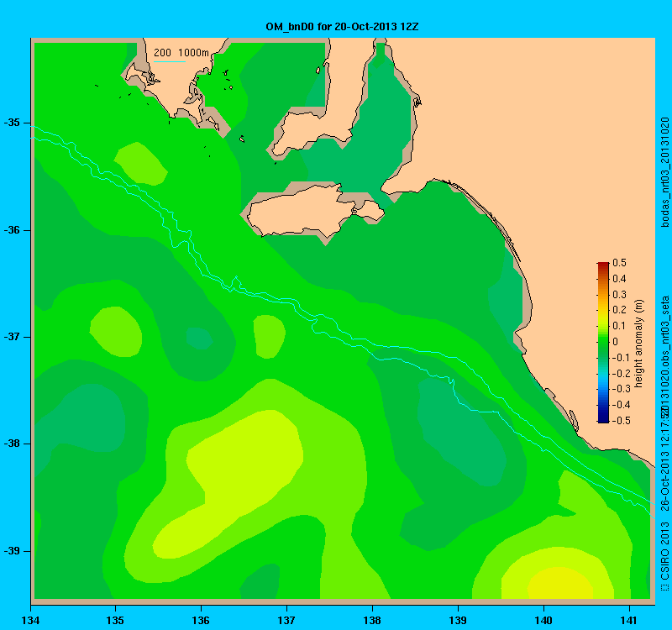Click the 0.4 label on the colorbar
Screen dimensions: 672x630
pos(619,279)
